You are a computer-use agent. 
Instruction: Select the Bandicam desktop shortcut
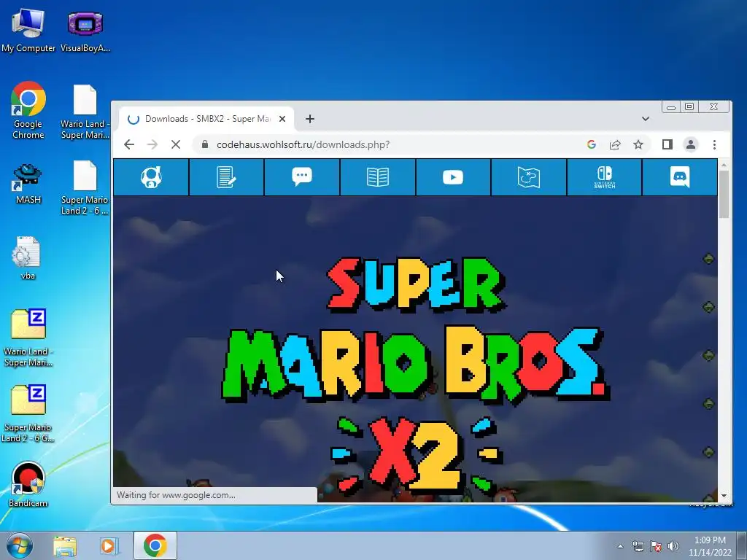point(28,485)
